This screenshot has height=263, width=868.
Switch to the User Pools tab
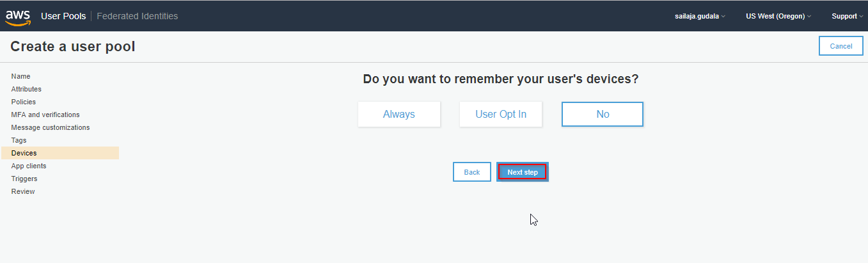click(x=63, y=16)
